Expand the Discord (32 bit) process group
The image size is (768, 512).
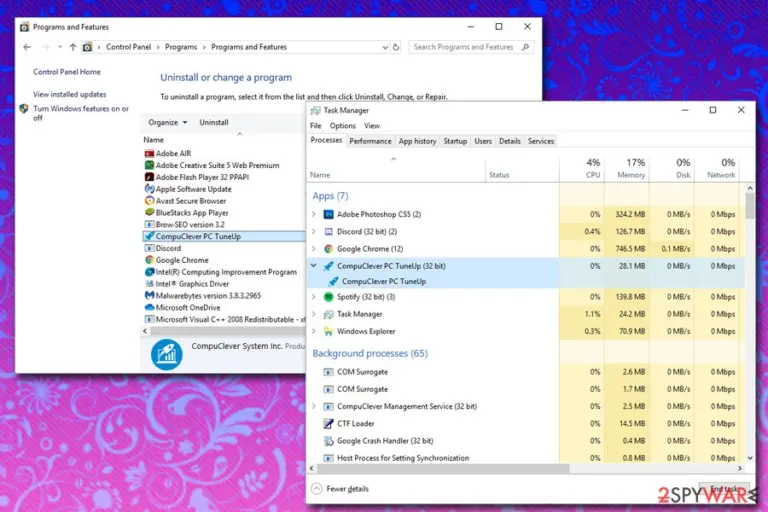[x=313, y=231]
